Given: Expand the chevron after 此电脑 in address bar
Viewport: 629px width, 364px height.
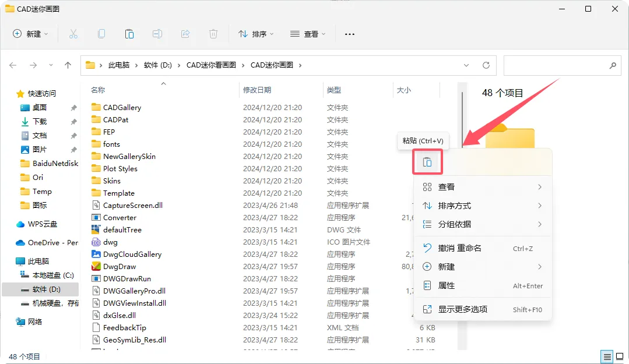Looking at the screenshot, I should point(136,65).
